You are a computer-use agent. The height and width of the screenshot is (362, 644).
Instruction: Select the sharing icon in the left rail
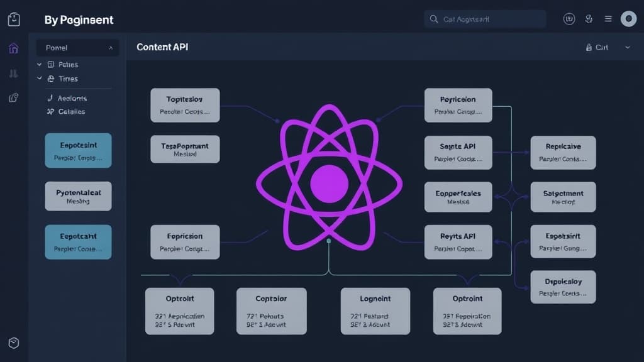[x=13, y=97]
